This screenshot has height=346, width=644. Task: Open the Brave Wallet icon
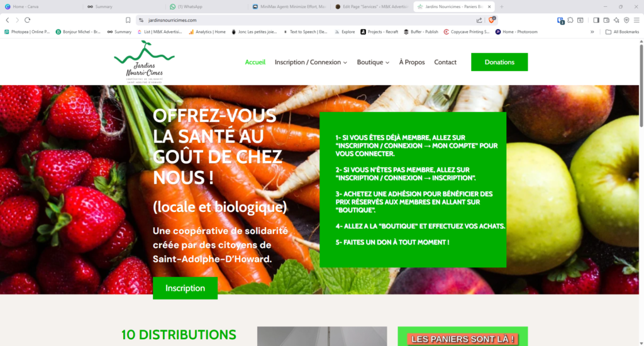click(x=606, y=20)
